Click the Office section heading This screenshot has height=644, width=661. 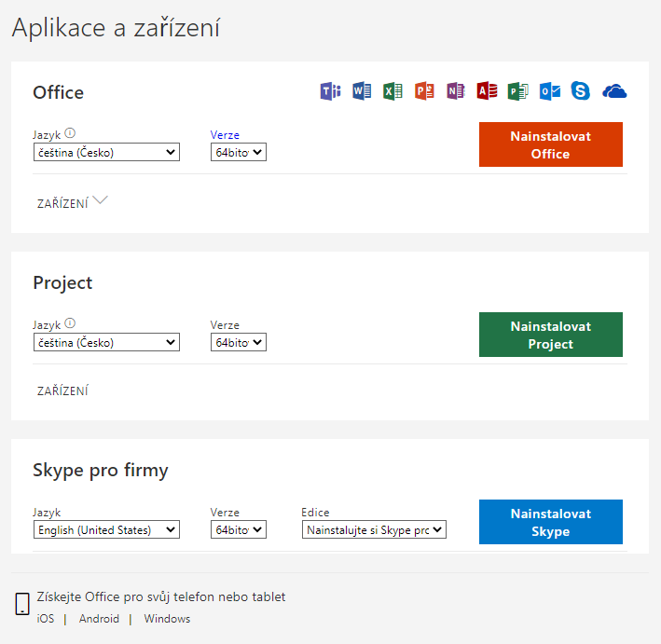pos(58,92)
